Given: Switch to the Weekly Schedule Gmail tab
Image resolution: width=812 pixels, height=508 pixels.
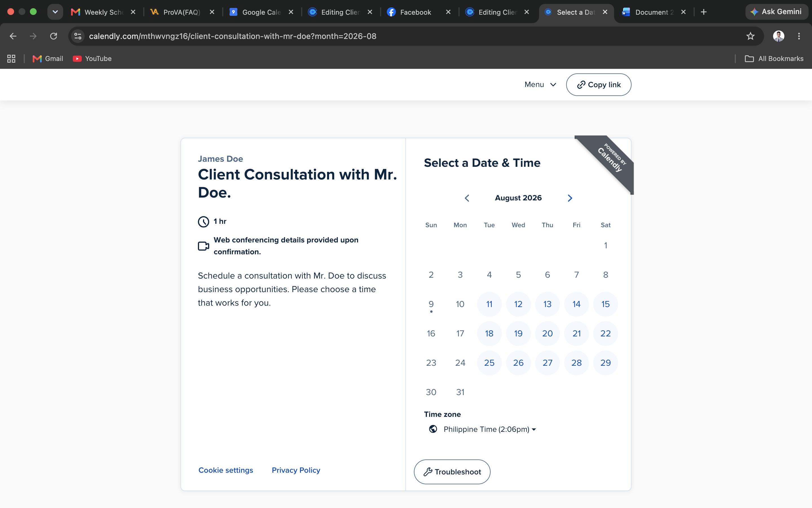Looking at the screenshot, I should tap(104, 12).
